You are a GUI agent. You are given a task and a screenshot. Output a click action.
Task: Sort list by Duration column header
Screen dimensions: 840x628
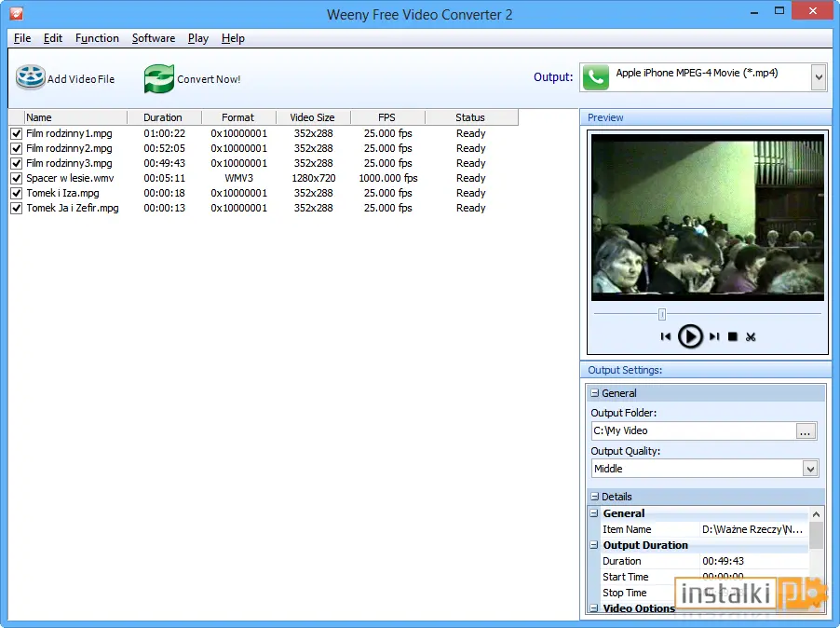164,117
